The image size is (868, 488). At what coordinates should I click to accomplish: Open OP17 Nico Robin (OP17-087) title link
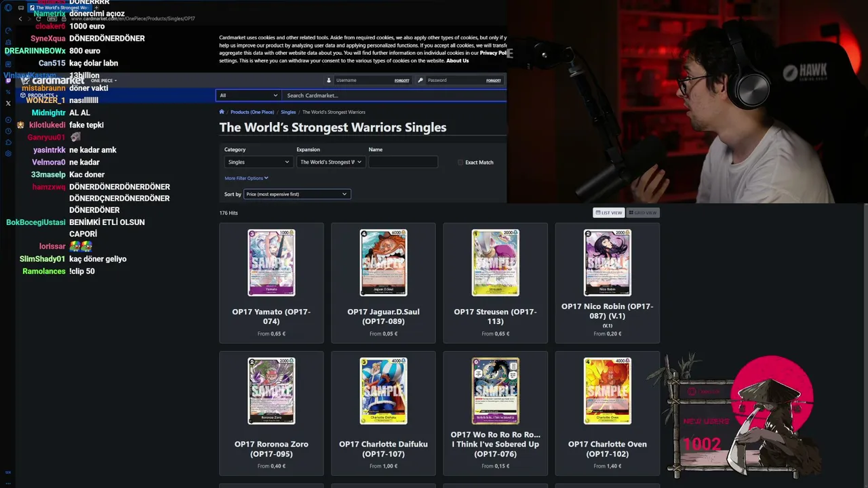coord(607,311)
